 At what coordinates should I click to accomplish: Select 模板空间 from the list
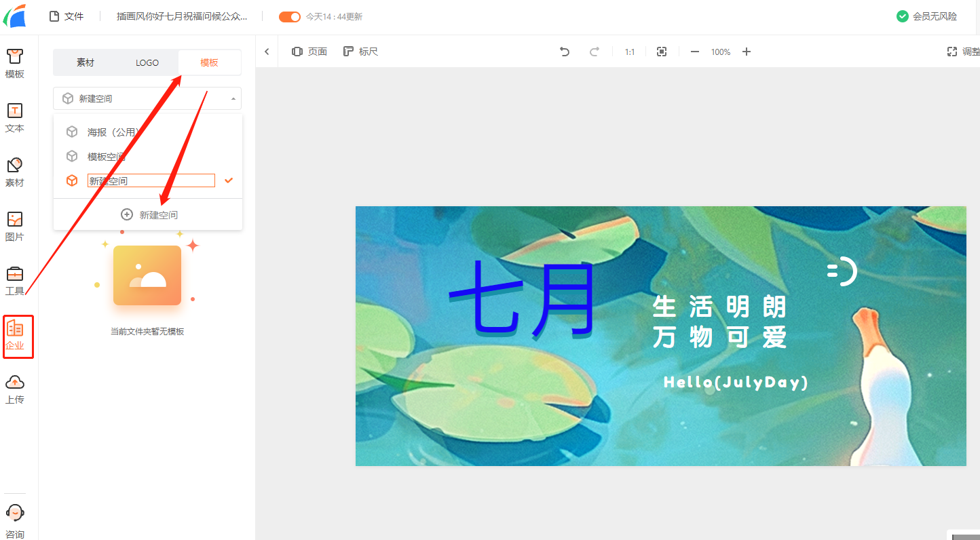click(x=147, y=157)
